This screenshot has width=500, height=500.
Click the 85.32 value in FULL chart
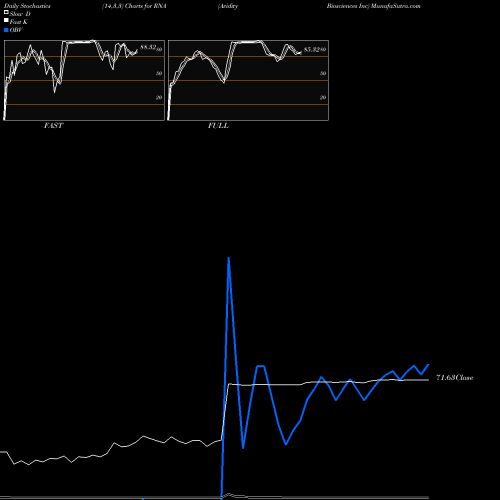tap(312, 49)
